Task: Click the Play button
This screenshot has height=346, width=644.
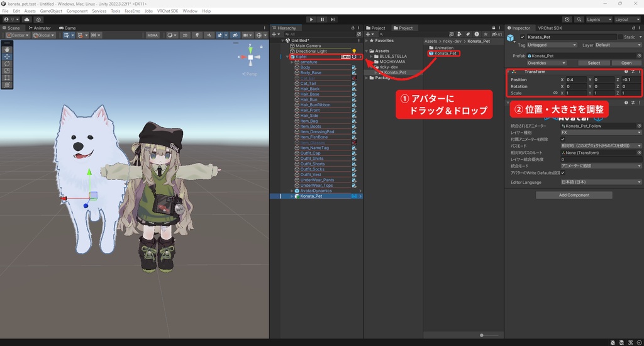Action: tap(311, 20)
